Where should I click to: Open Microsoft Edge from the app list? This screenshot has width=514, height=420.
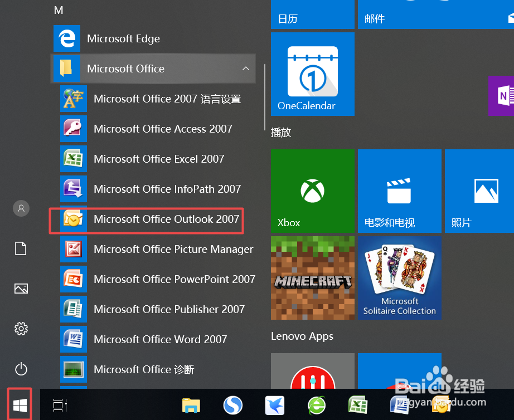pyautogui.click(x=153, y=38)
